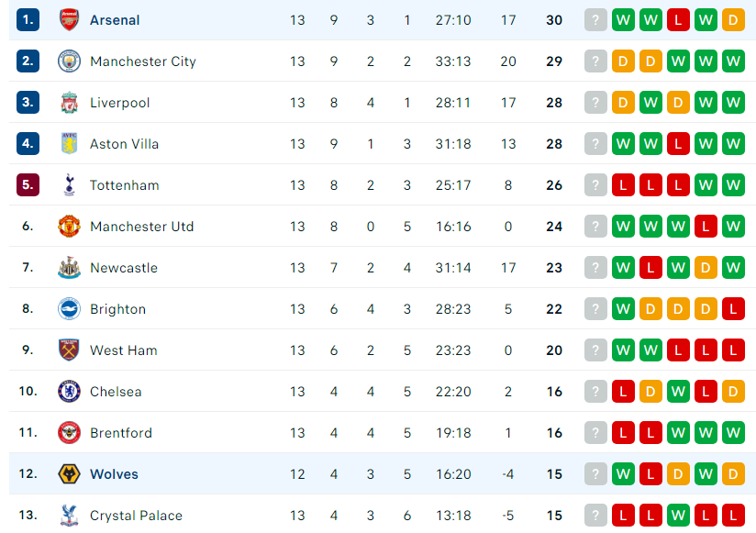756x533 pixels.
Task: Click the Arsenal club crest icon
Action: click(x=69, y=20)
